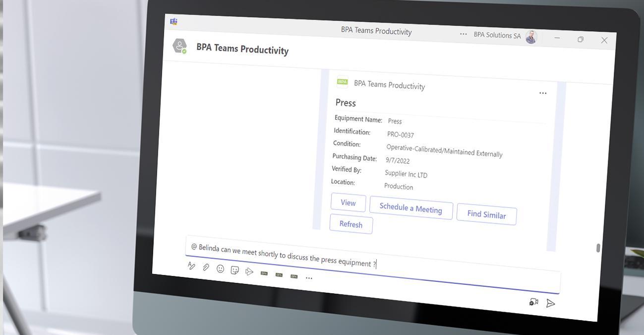The width and height of the screenshot is (644, 335).
Task: Click the BPA Teams Productivity card sender name
Action: click(390, 85)
